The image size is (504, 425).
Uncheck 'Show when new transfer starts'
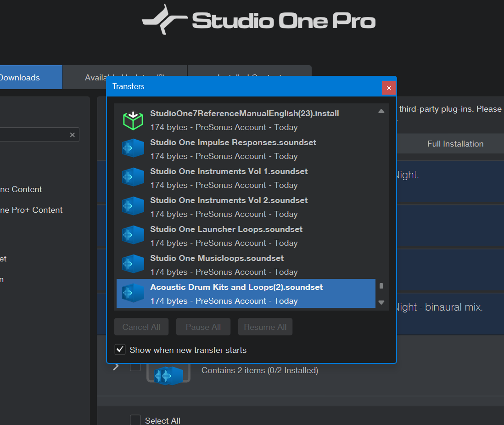(x=120, y=349)
